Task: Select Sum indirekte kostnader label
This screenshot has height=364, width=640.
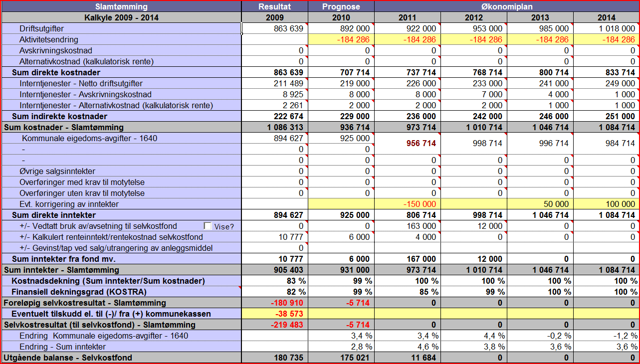Action: pos(121,116)
